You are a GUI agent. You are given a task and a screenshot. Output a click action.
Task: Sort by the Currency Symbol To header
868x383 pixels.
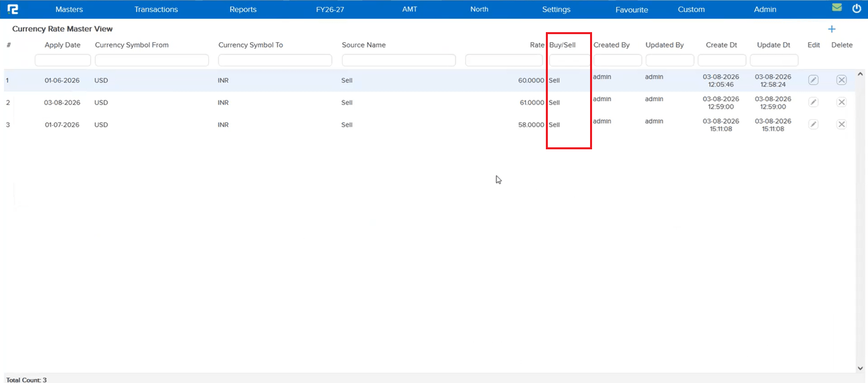[250, 45]
